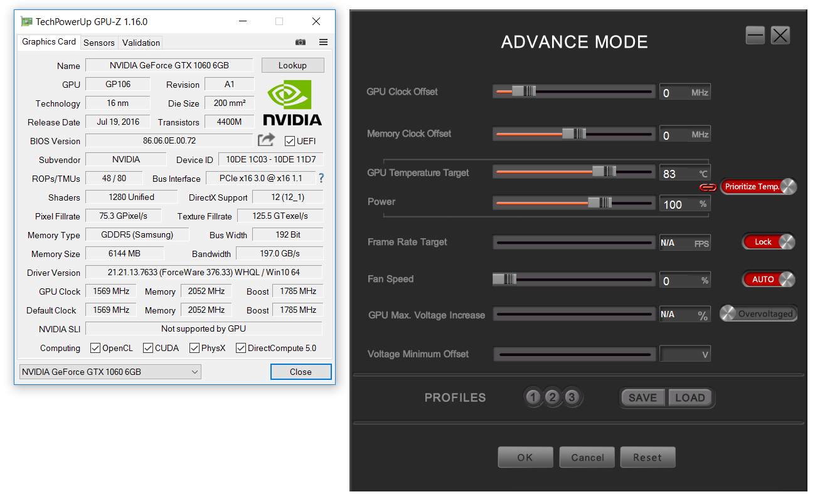The width and height of the screenshot is (815, 504).
Task: Click the Driver Version value field
Action: point(203,272)
